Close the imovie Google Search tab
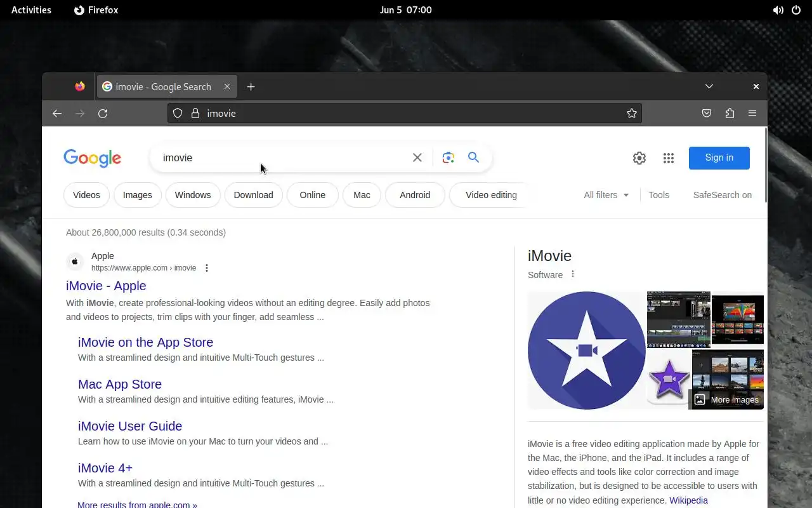The width and height of the screenshot is (812, 508). click(226, 86)
